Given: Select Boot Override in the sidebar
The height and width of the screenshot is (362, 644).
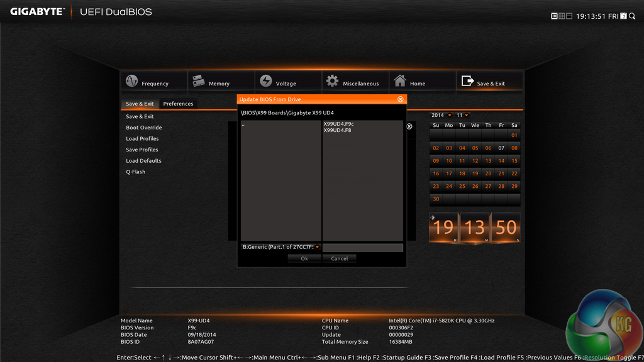Looking at the screenshot, I should [143, 127].
